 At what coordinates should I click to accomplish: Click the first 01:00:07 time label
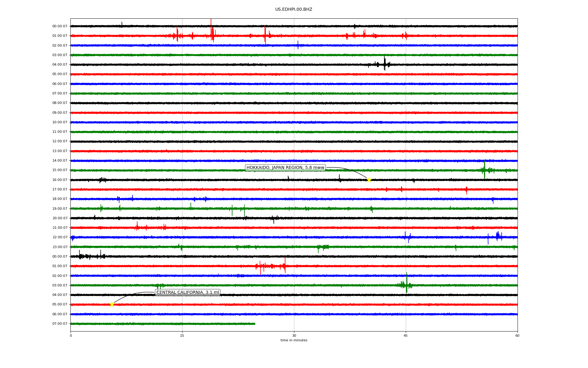60,36
